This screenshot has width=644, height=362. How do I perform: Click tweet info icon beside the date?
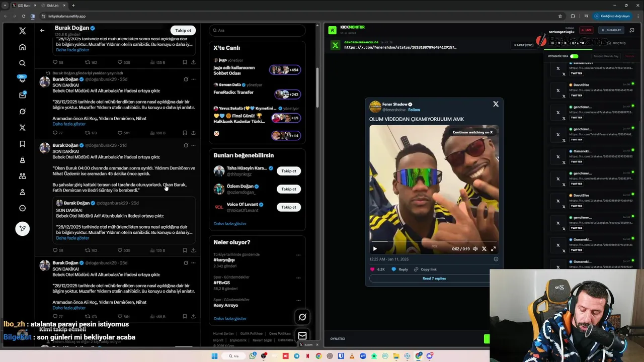pyautogui.click(x=496, y=259)
